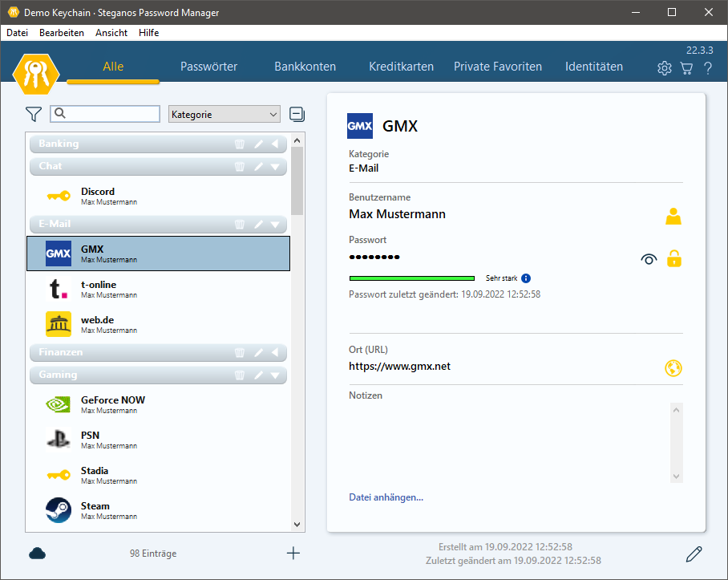Delete the Finanzen category

(240, 352)
